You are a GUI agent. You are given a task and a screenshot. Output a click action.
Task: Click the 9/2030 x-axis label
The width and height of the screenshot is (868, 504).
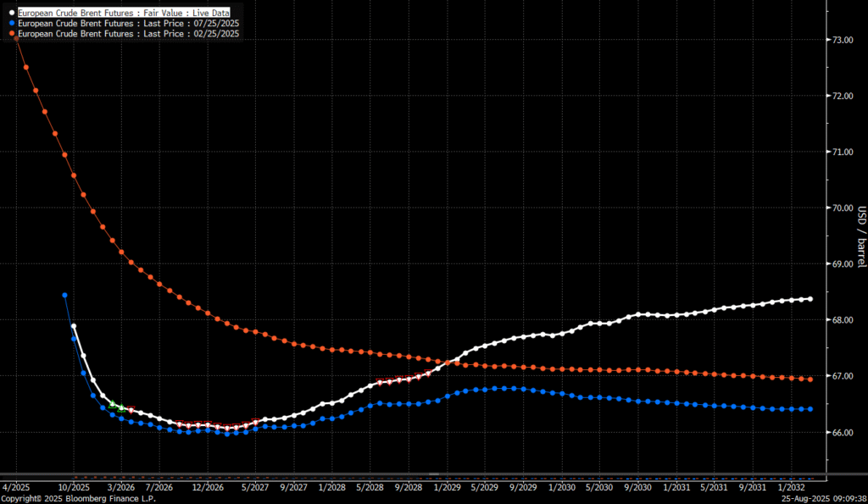tap(637, 487)
